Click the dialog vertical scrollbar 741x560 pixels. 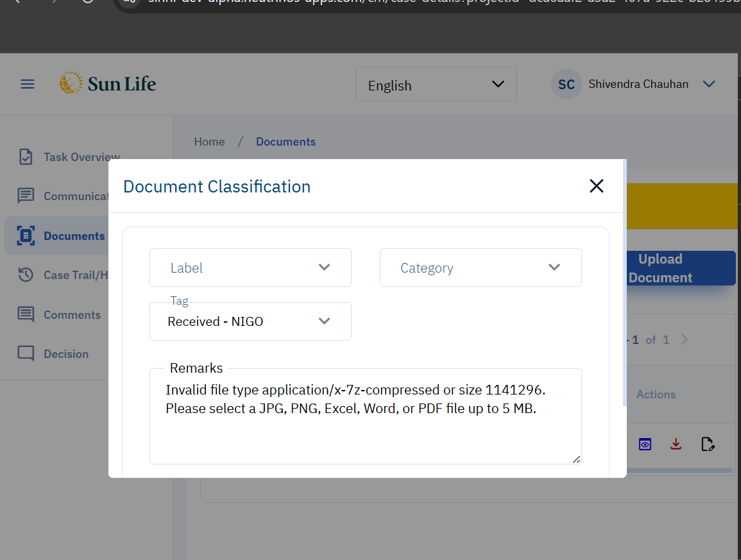tap(625, 283)
